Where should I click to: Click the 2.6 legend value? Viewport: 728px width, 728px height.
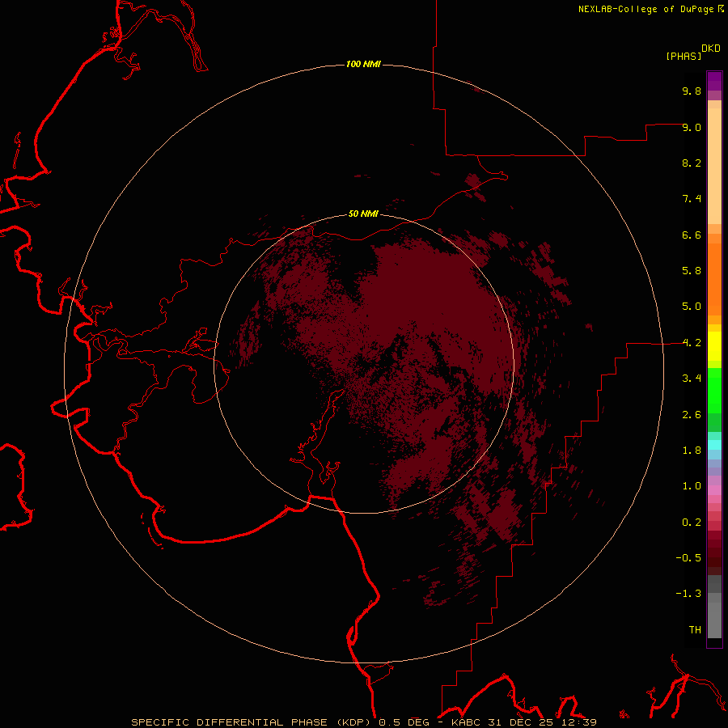point(692,415)
